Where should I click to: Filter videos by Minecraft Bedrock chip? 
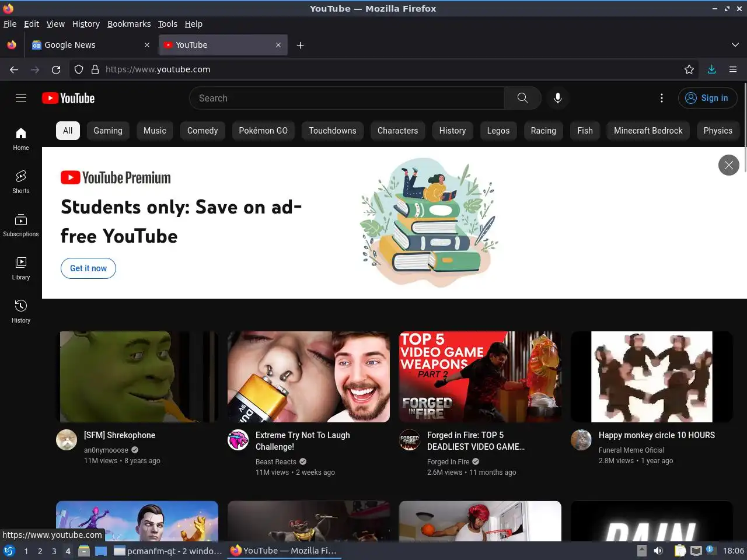648,131
